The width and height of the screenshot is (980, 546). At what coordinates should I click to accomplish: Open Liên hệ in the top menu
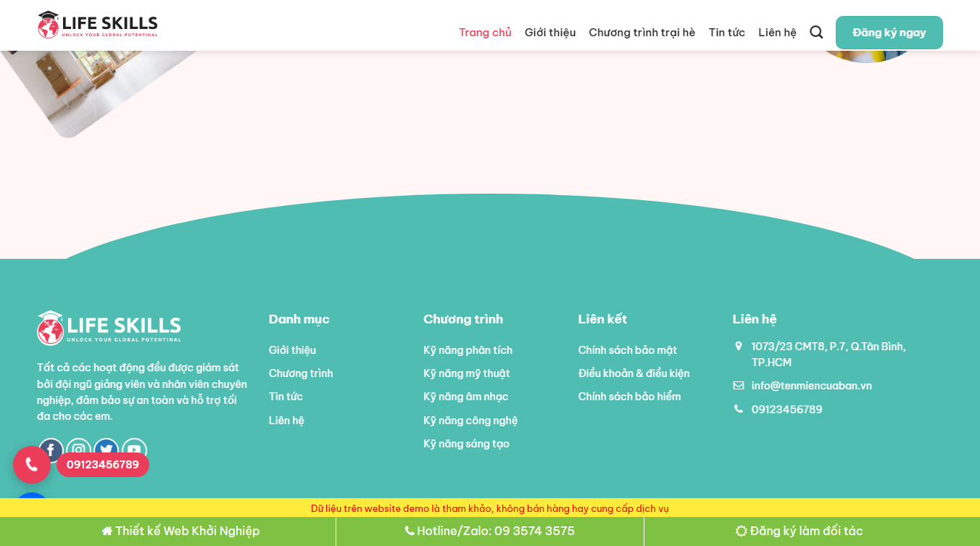pyautogui.click(x=778, y=33)
